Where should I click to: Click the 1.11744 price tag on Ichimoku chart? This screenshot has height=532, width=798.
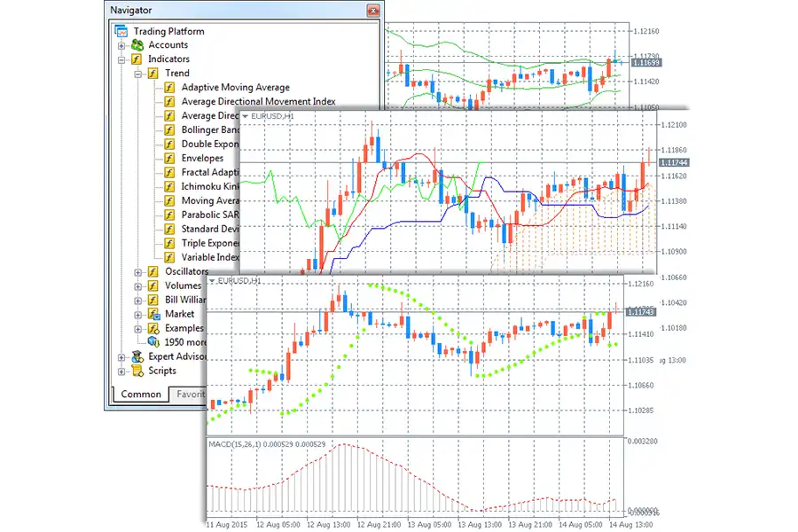point(675,162)
